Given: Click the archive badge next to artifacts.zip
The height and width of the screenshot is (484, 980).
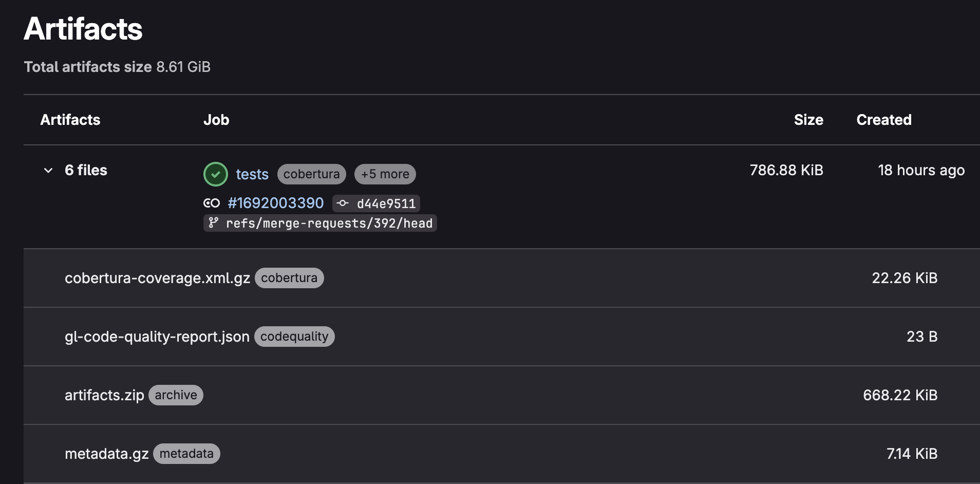Looking at the screenshot, I should pos(176,395).
